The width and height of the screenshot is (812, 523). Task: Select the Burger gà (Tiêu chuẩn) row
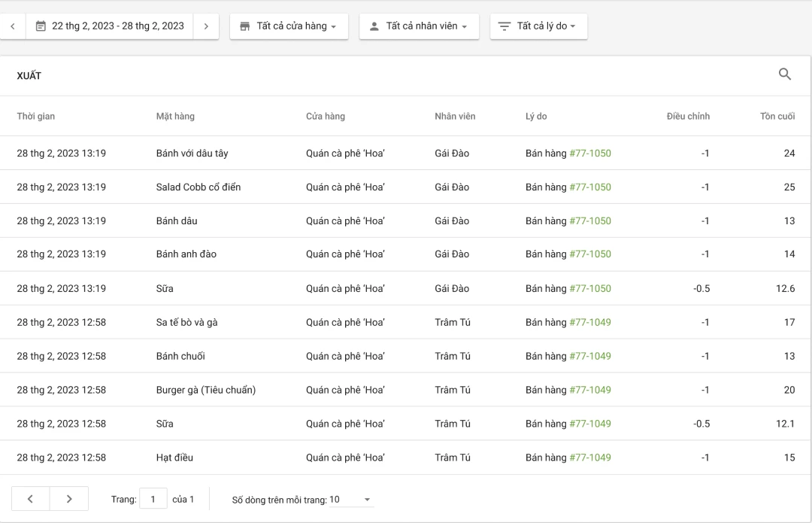point(206,390)
